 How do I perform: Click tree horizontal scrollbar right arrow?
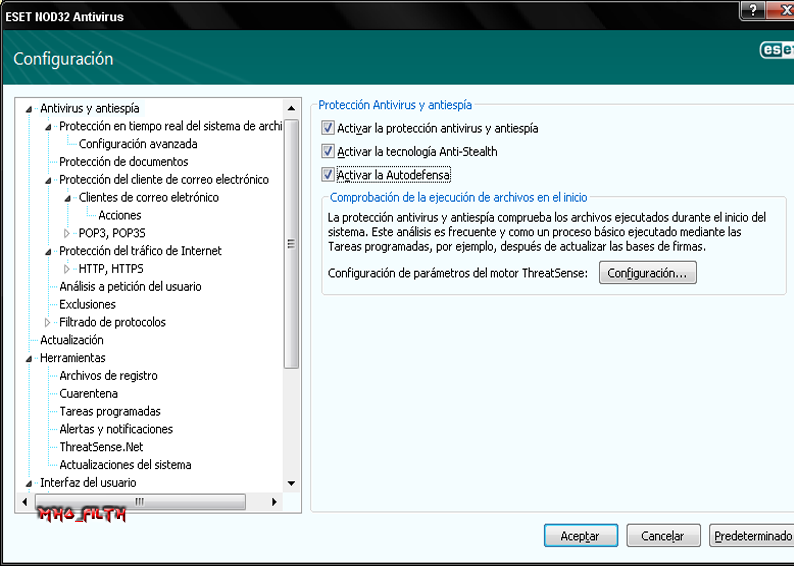(x=274, y=502)
